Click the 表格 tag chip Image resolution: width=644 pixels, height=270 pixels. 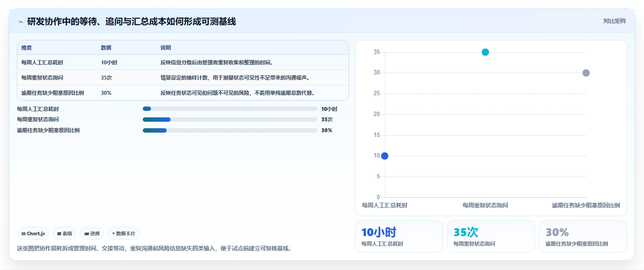click(64, 233)
